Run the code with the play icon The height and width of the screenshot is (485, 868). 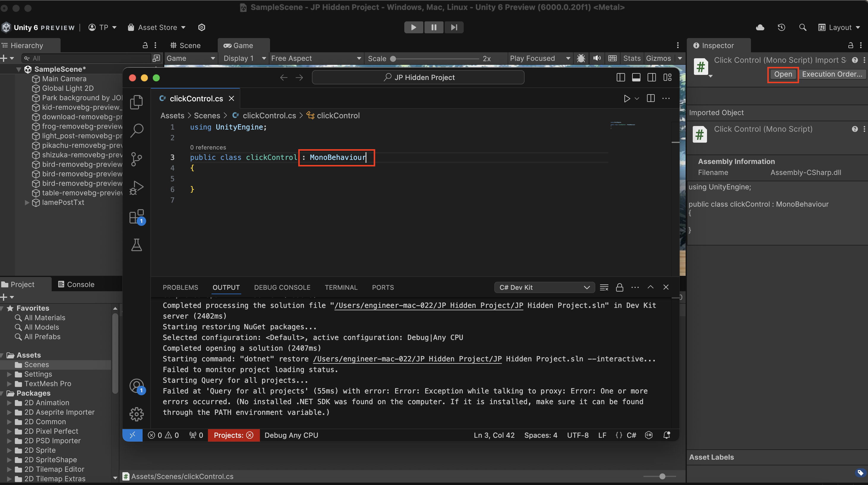627,98
